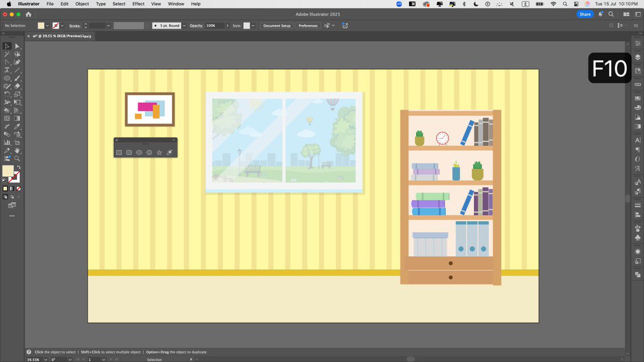Toggle Draw Behind mode

coord(12,197)
